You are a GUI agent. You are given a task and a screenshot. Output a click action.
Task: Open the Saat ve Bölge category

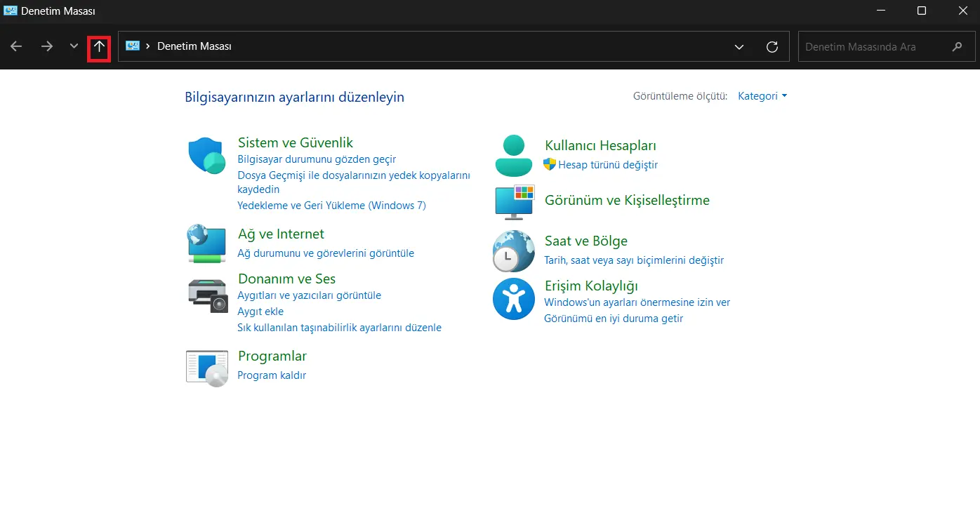[x=586, y=241]
